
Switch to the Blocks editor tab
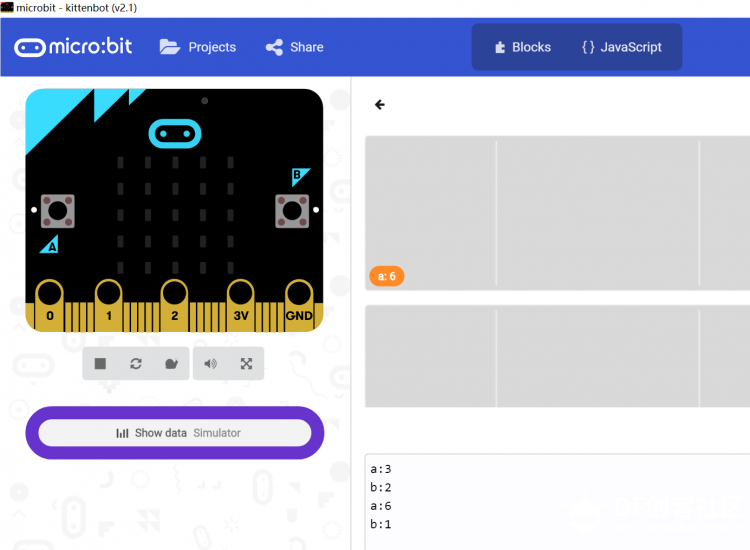(522, 47)
